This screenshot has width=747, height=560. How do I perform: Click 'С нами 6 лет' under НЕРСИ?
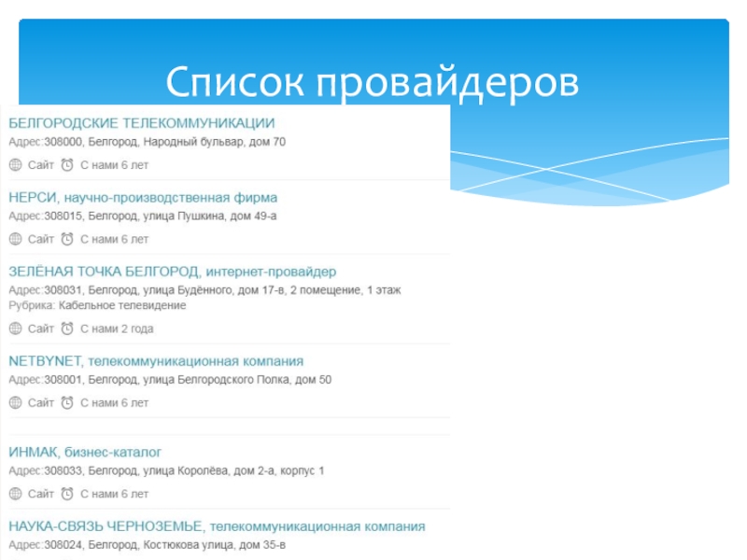pos(114,240)
